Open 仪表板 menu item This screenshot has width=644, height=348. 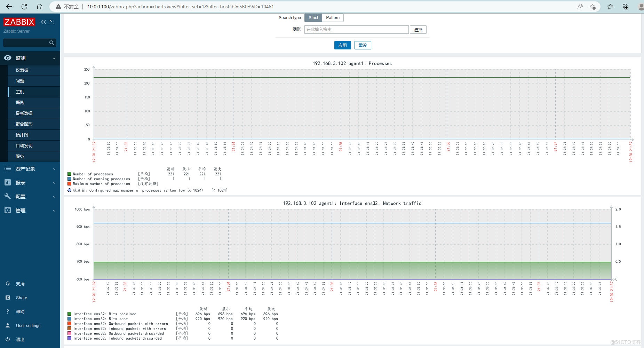34,70
